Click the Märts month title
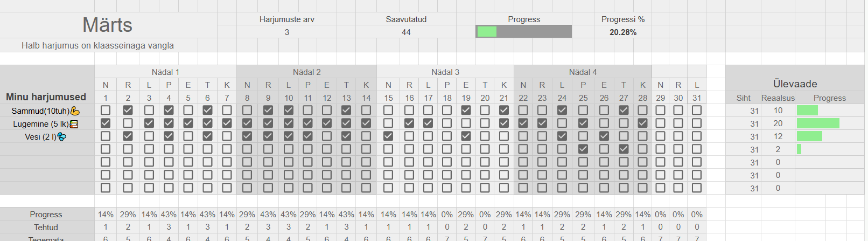The width and height of the screenshot is (868, 241). (107, 25)
